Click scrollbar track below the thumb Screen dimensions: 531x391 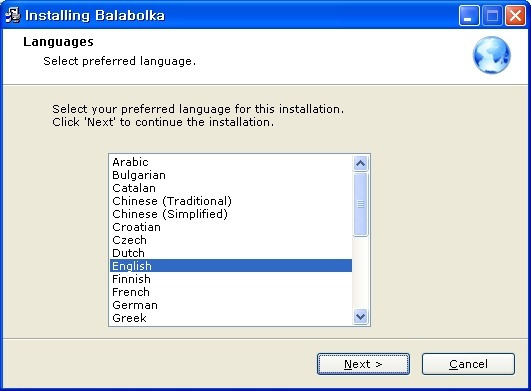pos(360,272)
